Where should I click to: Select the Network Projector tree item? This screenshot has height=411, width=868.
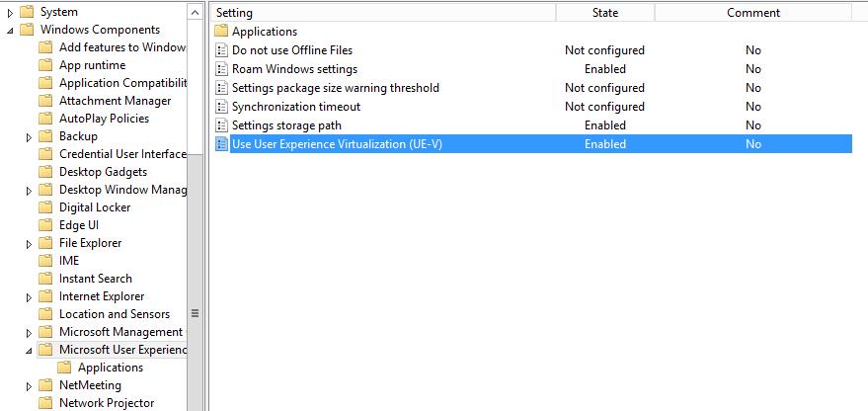click(x=107, y=403)
